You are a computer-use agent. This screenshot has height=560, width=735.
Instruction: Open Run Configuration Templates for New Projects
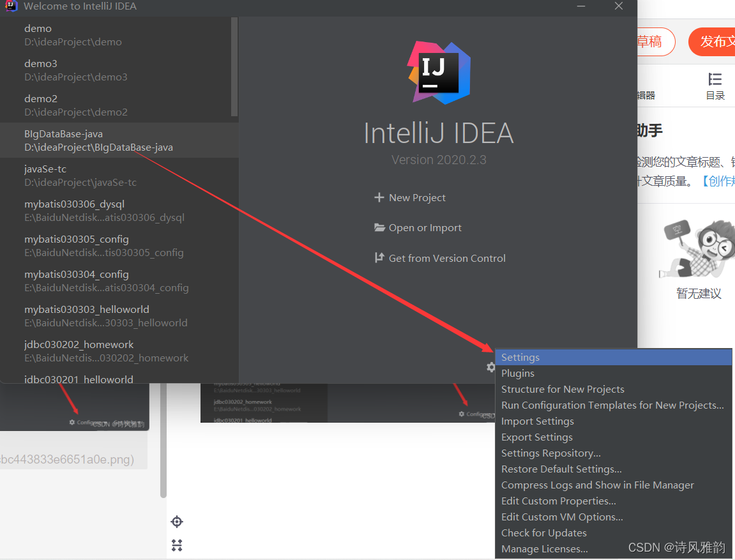[x=614, y=405]
